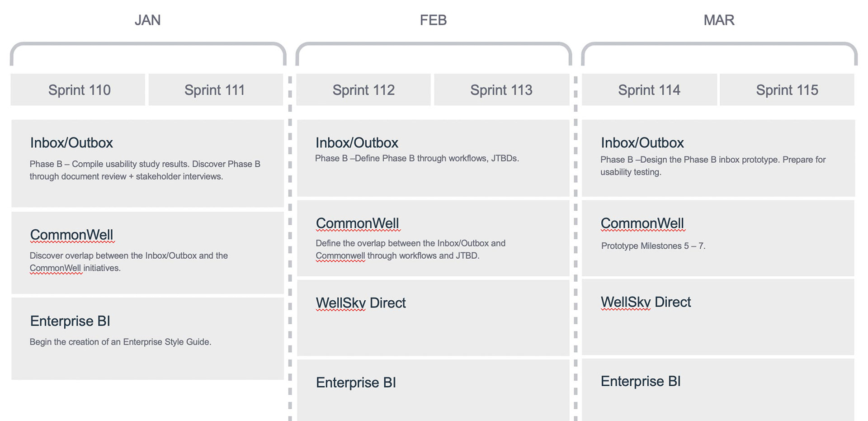Open March Enterprise BI card
The width and height of the screenshot is (868, 421).
[x=718, y=390]
